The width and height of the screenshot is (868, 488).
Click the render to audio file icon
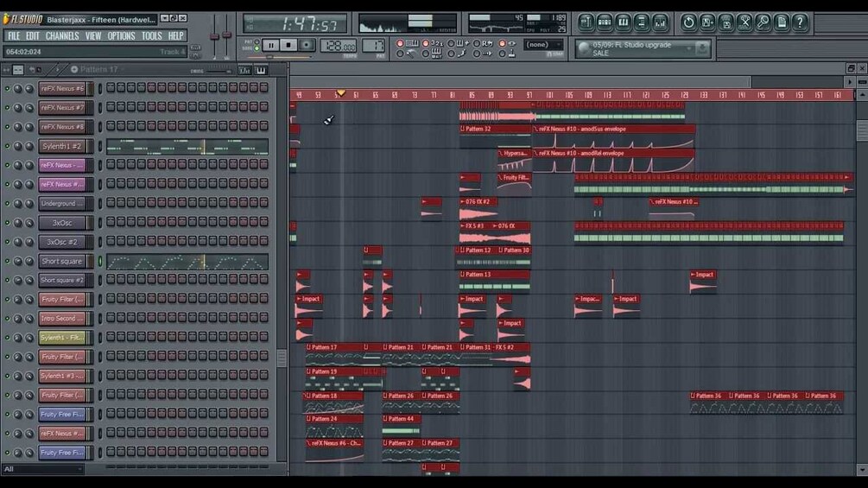tap(726, 22)
